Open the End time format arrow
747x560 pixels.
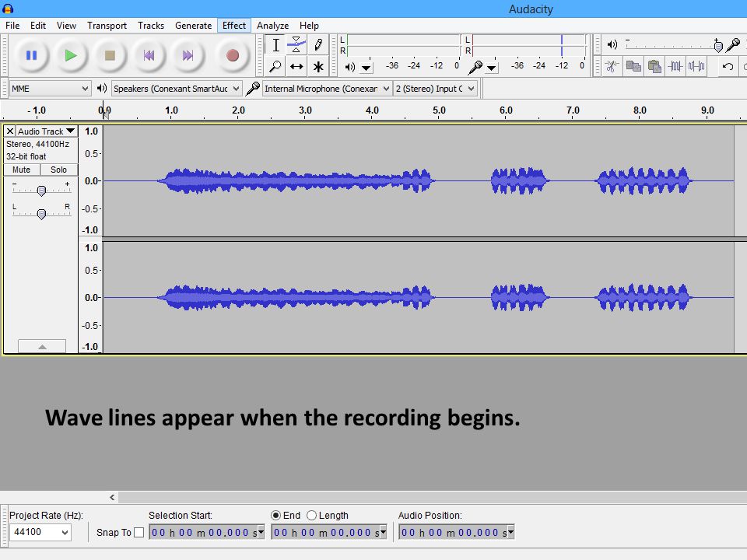(x=383, y=532)
